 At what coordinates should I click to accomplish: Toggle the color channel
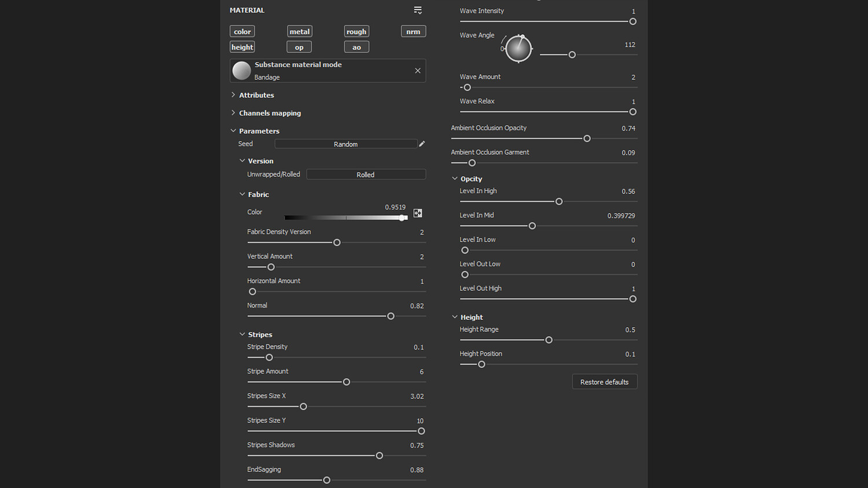(242, 32)
